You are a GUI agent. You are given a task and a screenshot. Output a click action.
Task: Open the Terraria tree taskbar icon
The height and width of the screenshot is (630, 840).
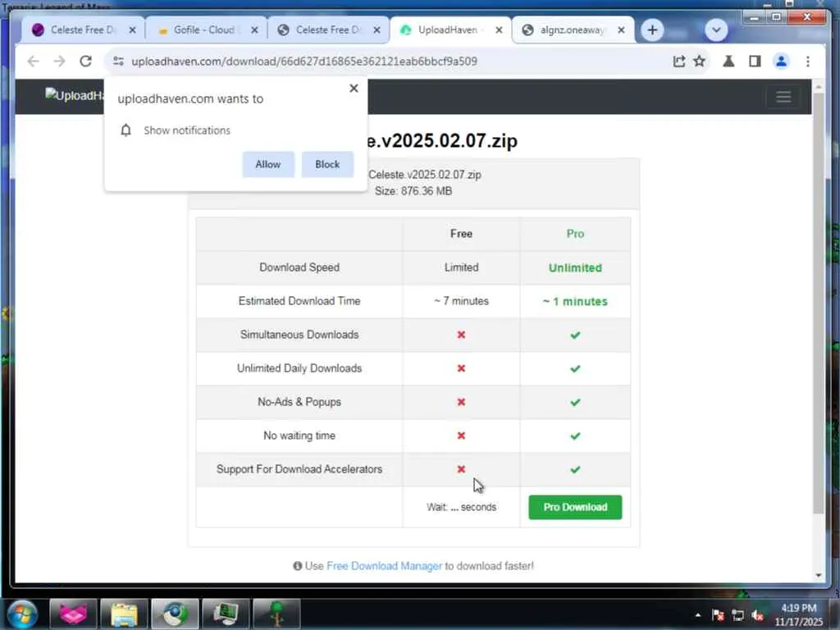276,614
